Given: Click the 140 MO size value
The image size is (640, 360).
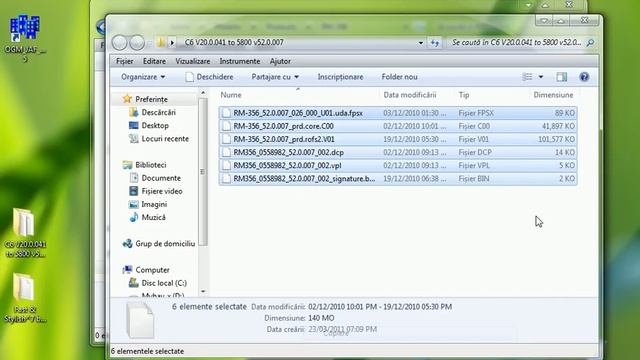Looking at the screenshot, I should coord(321,318).
